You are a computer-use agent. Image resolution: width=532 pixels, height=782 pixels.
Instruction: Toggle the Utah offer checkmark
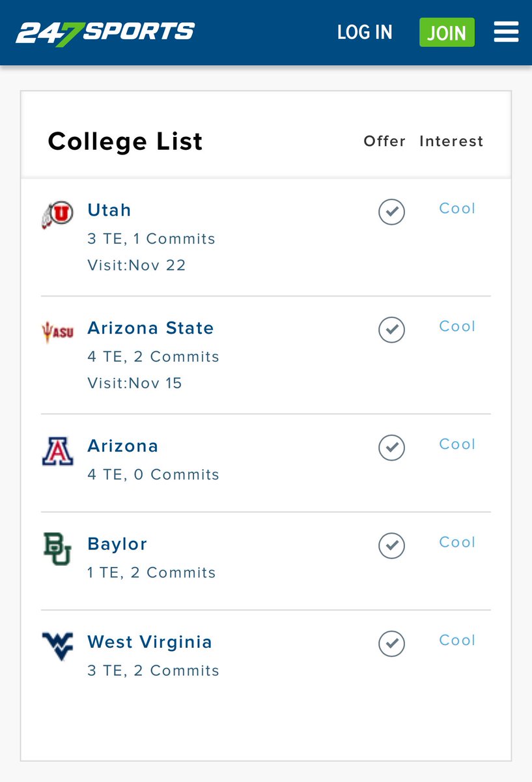(391, 212)
